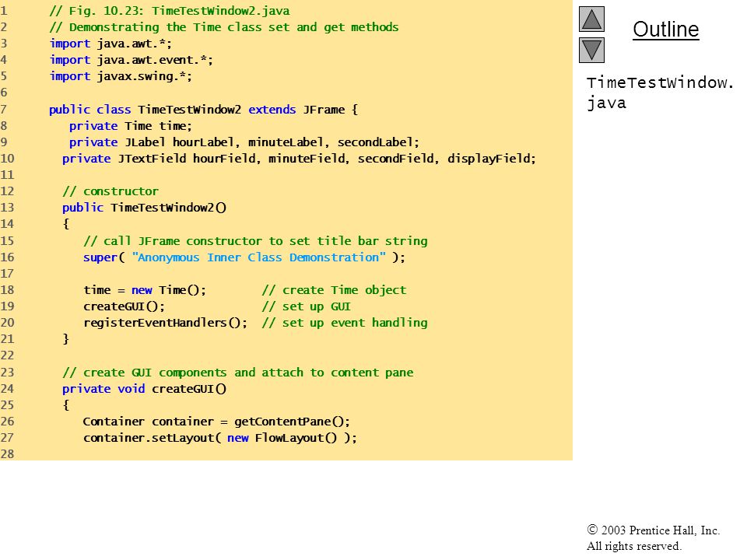
Task: Click the '© 2003 Prentice Hall, Inc.' copyright text
Action: (x=653, y=530)
